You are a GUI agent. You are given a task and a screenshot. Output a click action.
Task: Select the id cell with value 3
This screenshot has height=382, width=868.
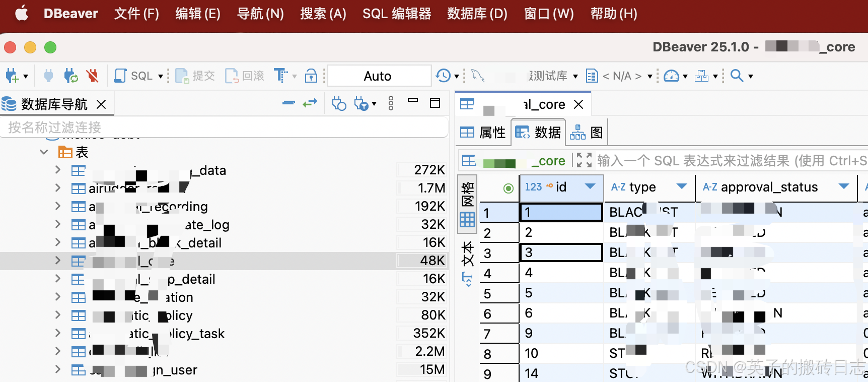(x=561, y=252)
